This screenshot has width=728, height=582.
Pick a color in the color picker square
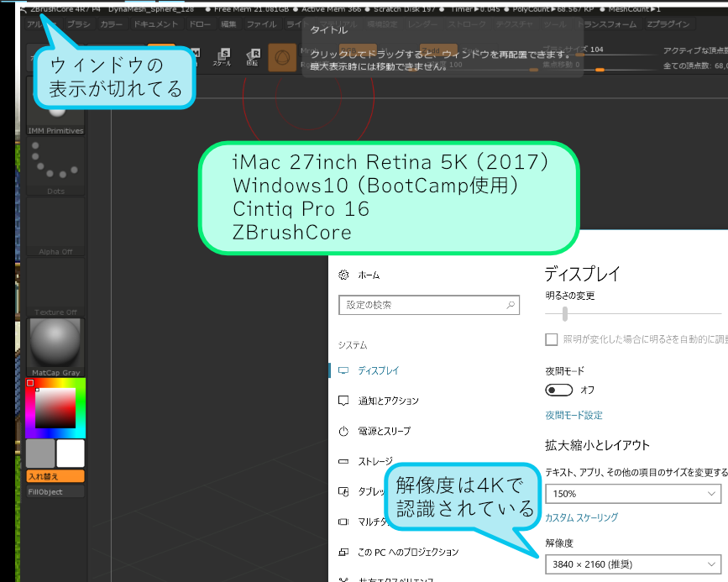coord(55,408)
